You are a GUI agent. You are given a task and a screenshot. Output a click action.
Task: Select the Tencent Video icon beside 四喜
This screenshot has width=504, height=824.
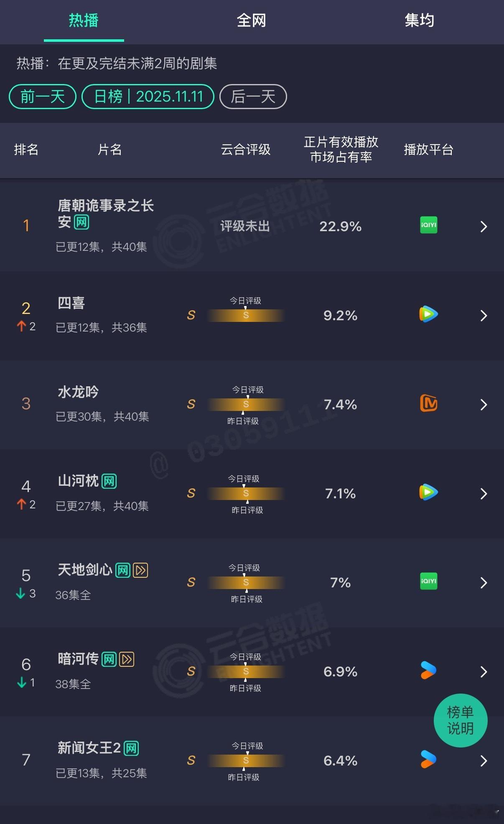(428, 315)
